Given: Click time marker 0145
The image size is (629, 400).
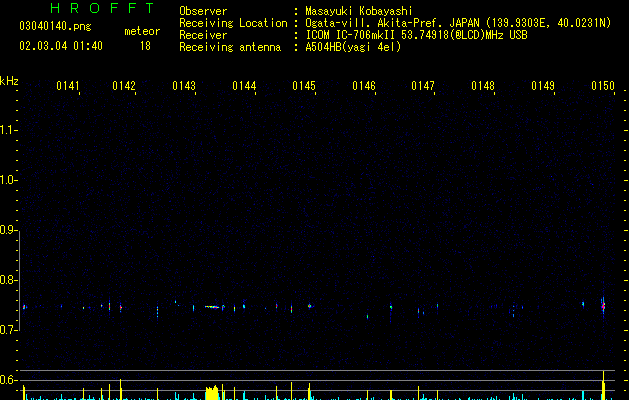Looking at the screenshot, I should tap(304, 86).
